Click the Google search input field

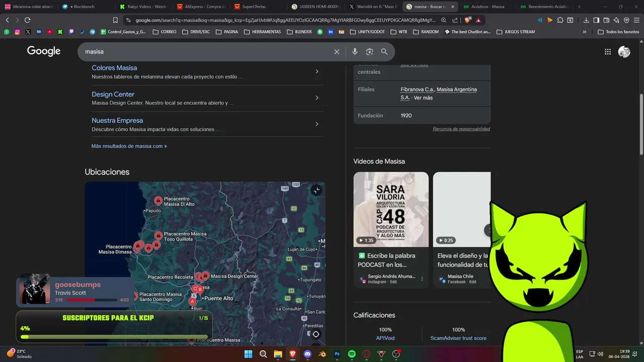pyautogui.click(x=206, y=52)
